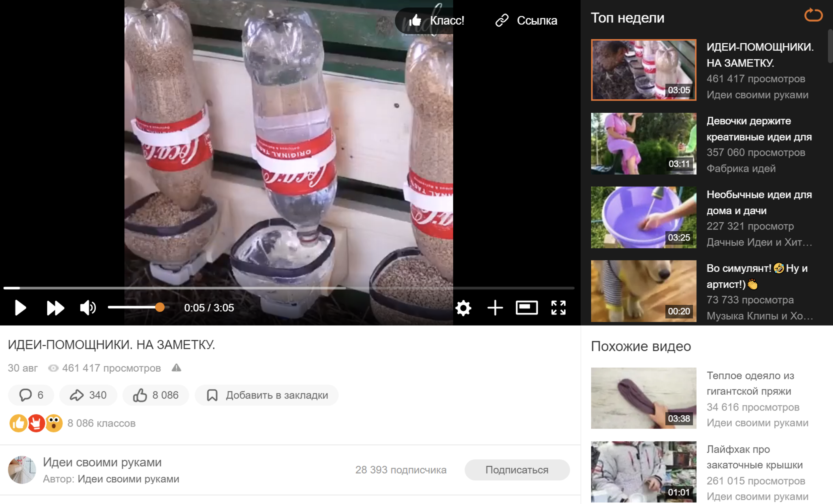This screenshot has height=504, width=833.
Task: Click the Топ недели heading
Action: [628, 18]
